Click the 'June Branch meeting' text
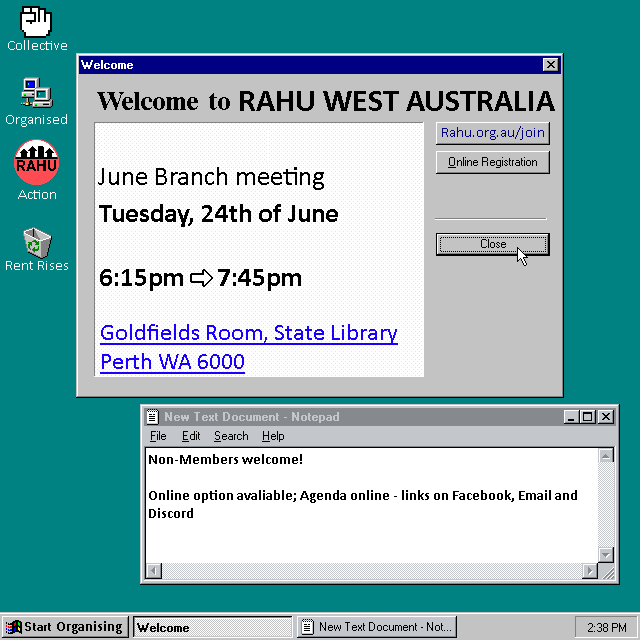The width and height of the screenshot is (640, 640). click(211, 177)
